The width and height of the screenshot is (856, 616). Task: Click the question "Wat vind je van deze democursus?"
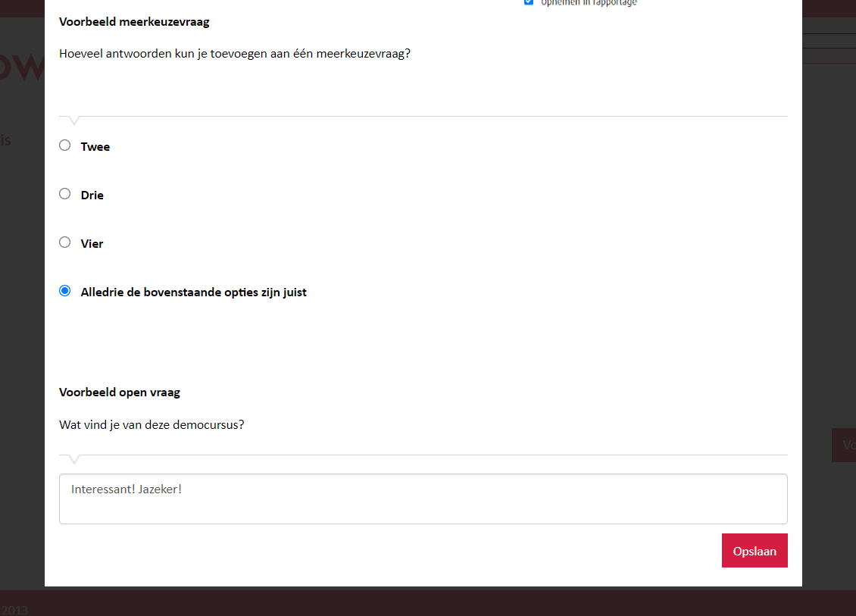[152, 425]
